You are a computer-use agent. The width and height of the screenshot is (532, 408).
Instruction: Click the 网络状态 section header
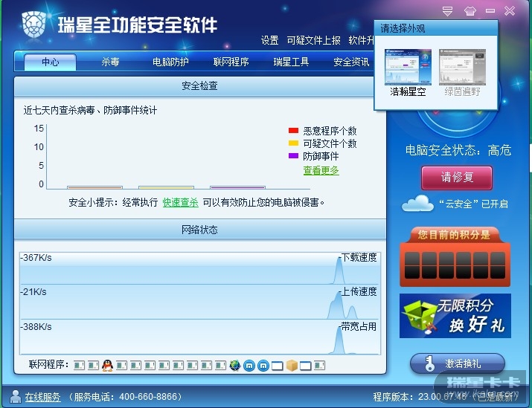200,230
